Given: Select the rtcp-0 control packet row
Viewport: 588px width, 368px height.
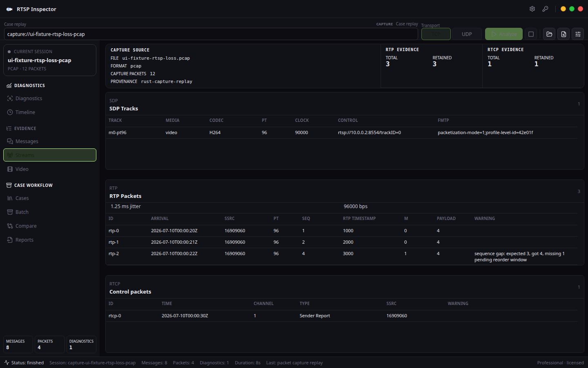Looking at the screenshot, I should [342, 316].
